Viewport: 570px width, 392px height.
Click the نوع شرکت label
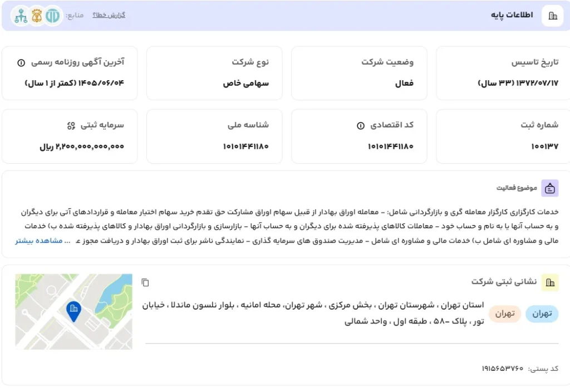(x=250, y=62)
